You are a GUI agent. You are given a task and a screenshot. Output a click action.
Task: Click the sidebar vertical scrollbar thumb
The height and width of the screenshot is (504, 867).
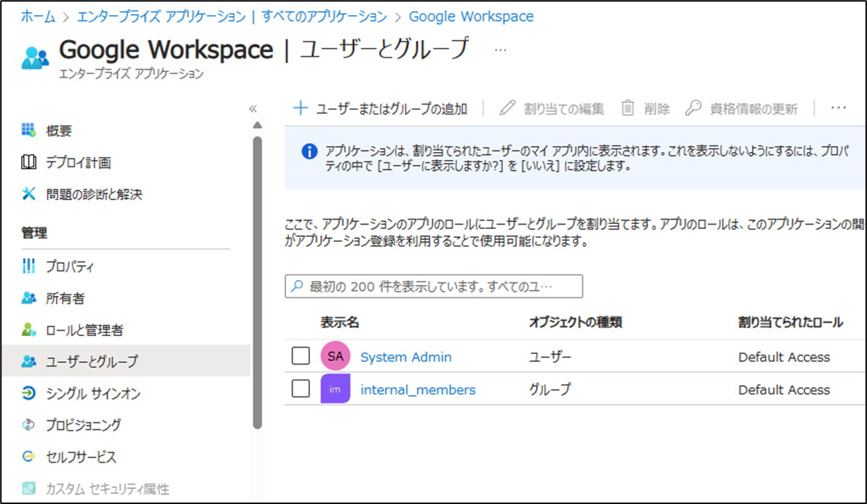click(x=257, y=282)
